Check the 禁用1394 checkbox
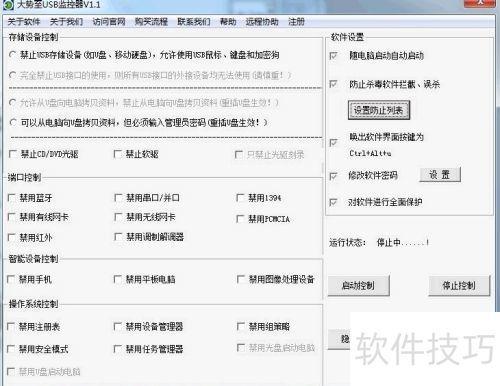 coord(240,198)
